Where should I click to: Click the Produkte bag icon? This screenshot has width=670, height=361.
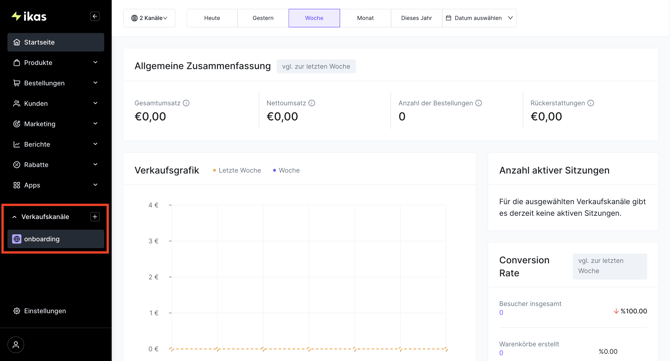click(17, 63)
